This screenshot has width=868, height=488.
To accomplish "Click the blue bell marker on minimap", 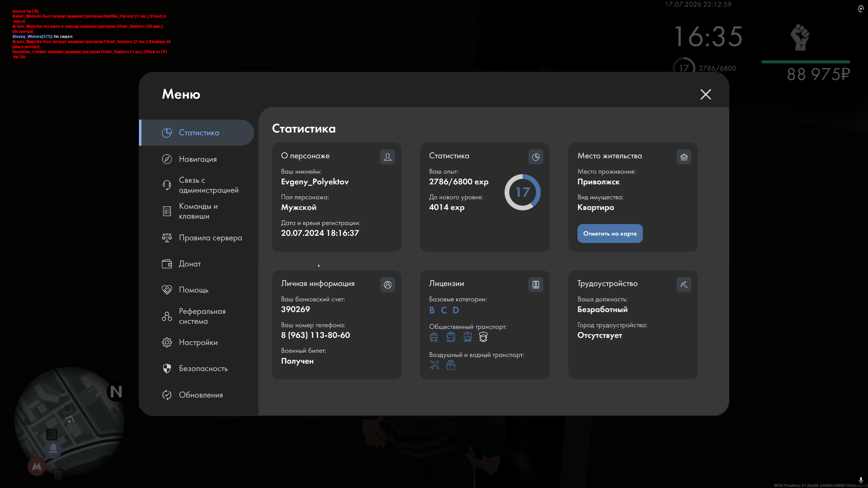I will (x=53, y=449).
